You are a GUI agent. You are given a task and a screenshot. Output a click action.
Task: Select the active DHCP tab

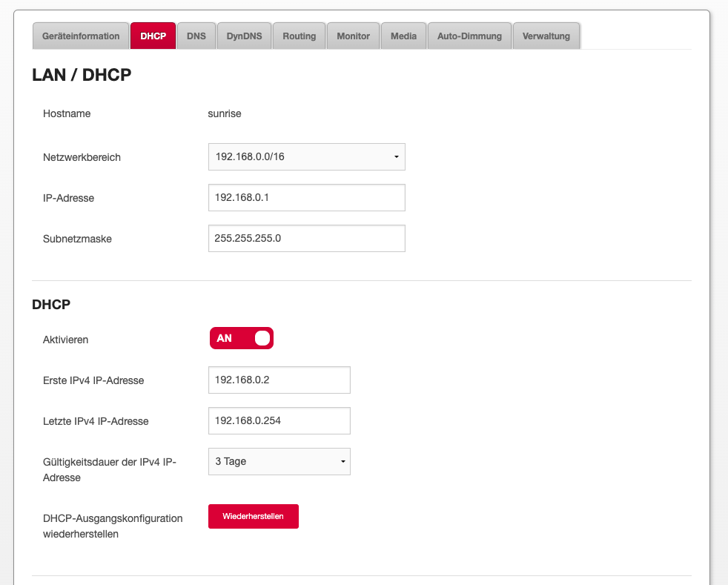[x=153, y=36]
